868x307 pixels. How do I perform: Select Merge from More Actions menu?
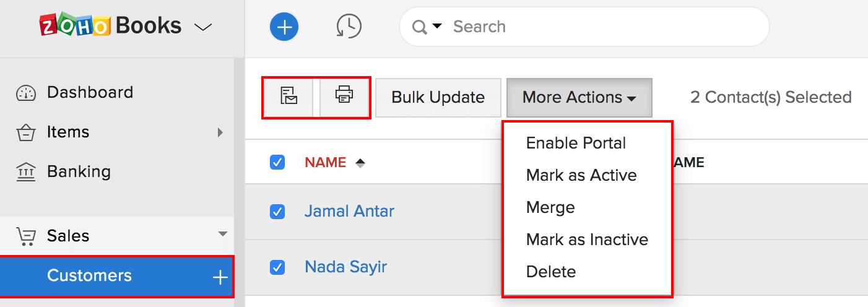550,207
